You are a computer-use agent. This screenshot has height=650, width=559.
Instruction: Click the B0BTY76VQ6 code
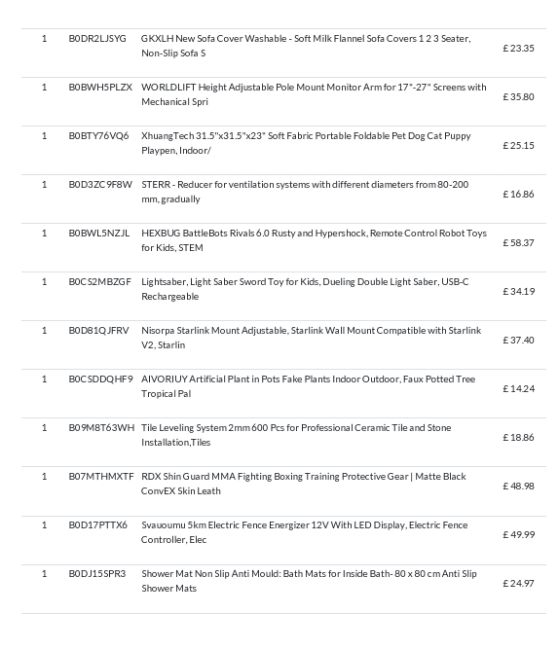[99, 136]
